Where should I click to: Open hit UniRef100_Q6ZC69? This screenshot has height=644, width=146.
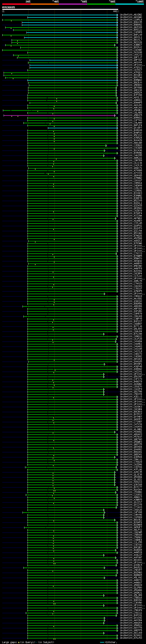point(131,27)
